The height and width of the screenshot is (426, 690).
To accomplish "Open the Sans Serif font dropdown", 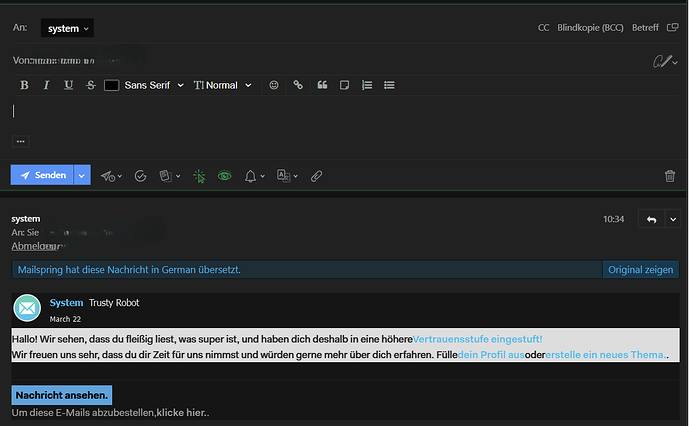I will (154, 86).
